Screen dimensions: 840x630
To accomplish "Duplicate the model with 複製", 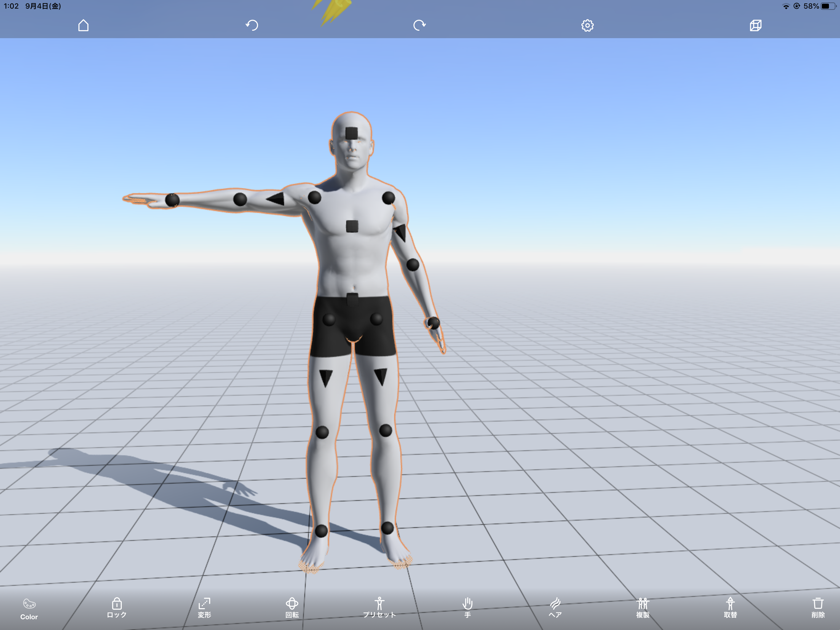I will coord(643,608).
